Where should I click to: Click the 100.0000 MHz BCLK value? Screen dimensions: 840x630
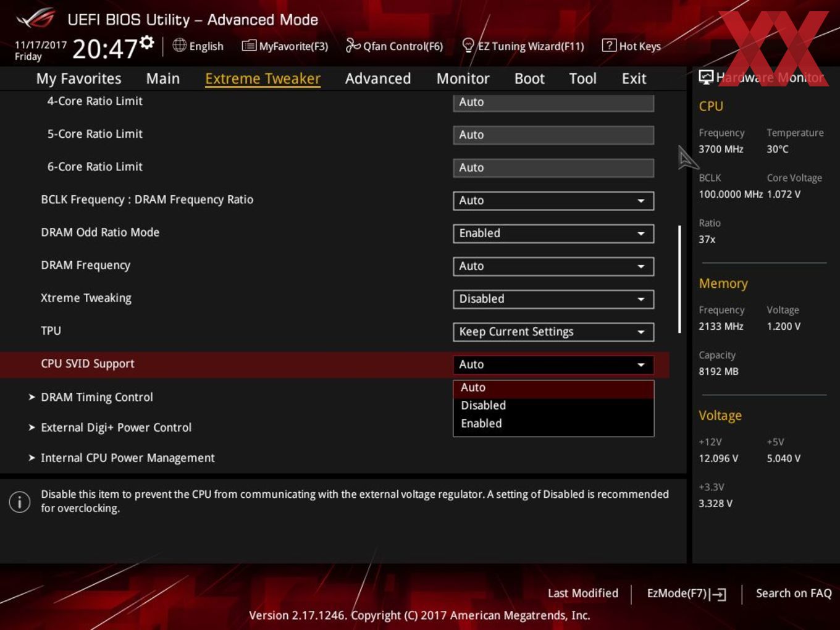click(x=731, y=194)
